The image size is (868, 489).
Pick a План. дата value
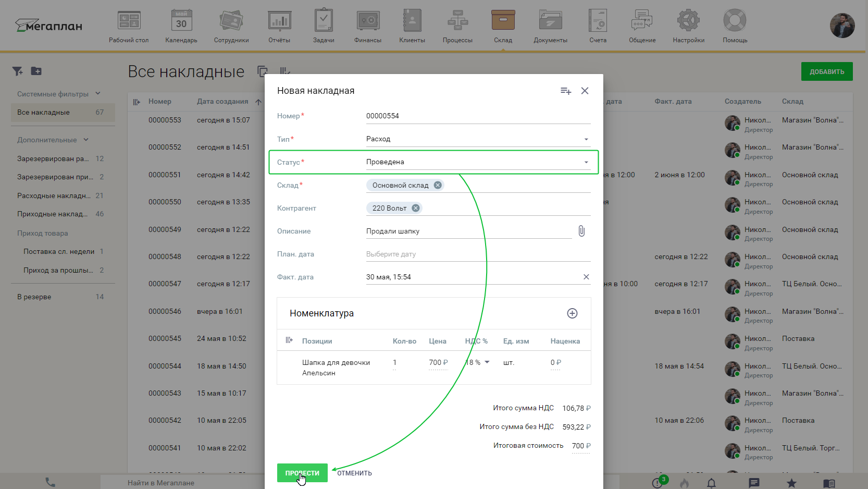pyautogui.click(x=478, y=254)
